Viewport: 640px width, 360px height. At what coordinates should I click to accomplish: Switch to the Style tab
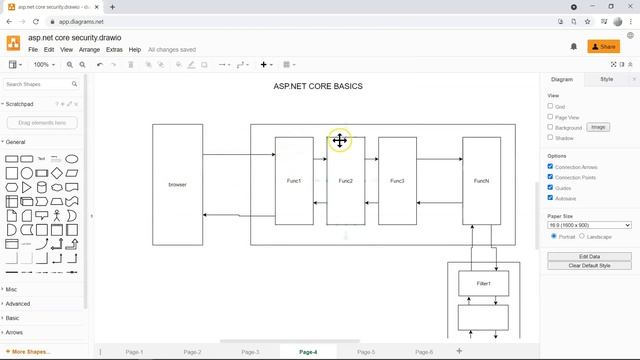pos(607,79)
